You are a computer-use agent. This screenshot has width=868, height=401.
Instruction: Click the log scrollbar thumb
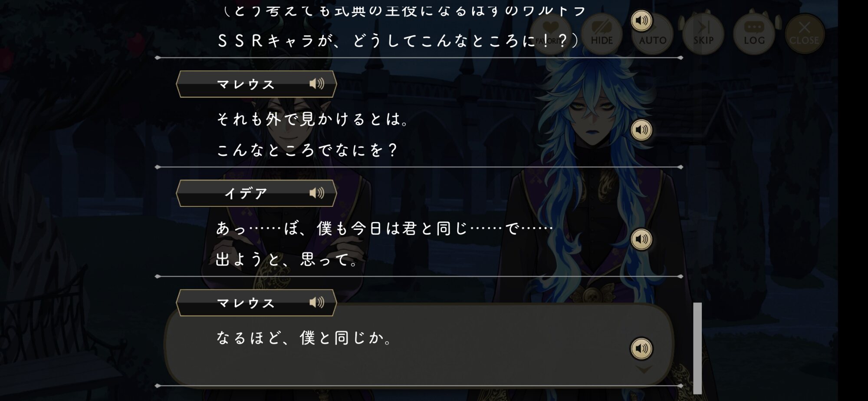point(697,348)
